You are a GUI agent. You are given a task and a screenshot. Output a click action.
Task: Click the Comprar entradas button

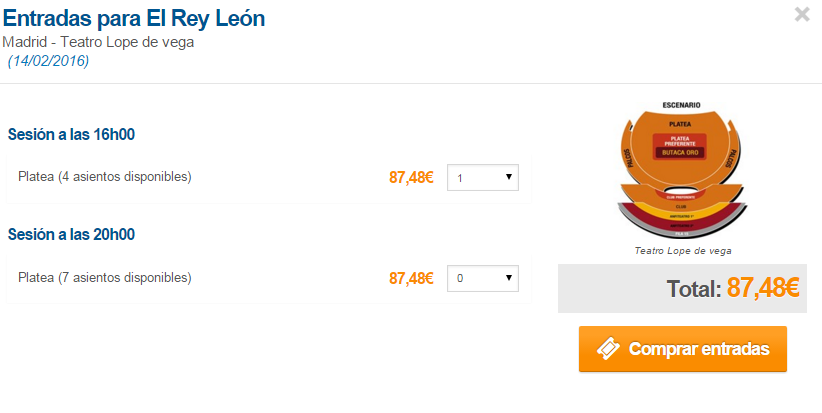683,349
